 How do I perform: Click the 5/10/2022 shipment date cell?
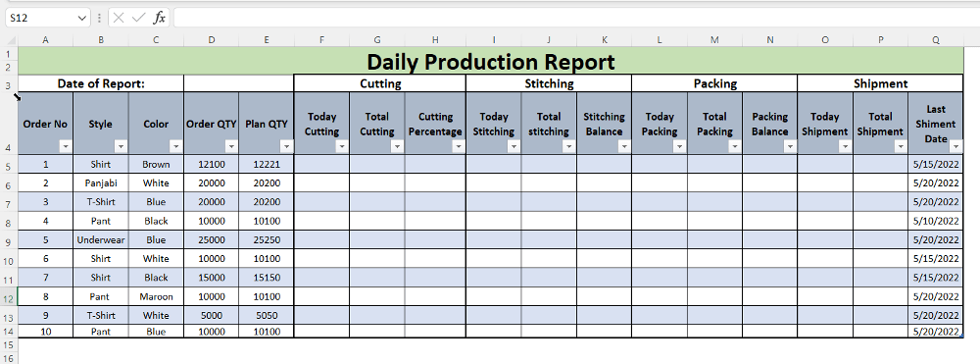pos(936,221)
